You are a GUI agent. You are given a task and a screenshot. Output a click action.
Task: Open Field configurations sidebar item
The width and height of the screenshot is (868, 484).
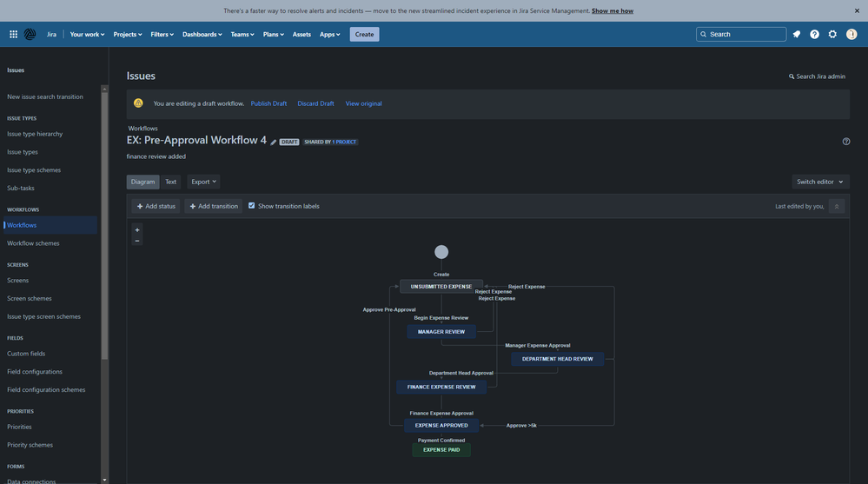pos(35,372)
